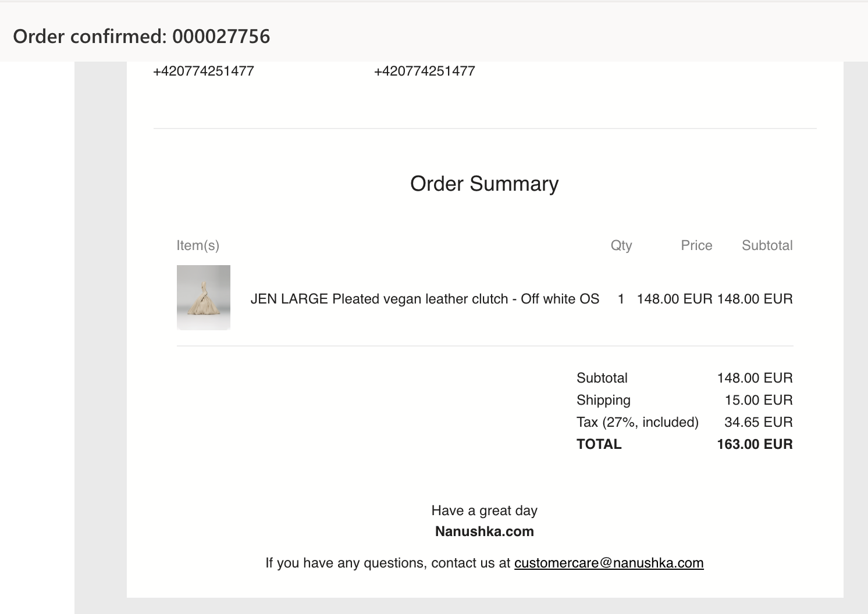Click the shipping cost 15.00 EUR

(758, 400)
